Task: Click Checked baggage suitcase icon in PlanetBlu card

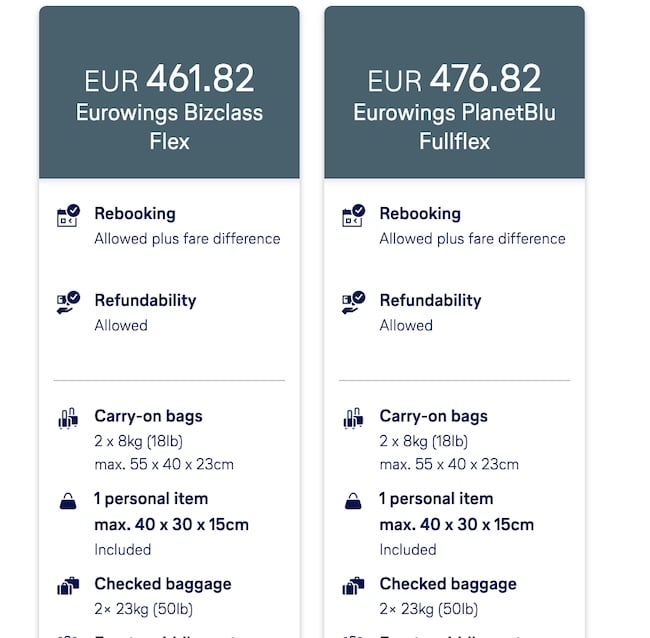Action: [x=353, y=586]
